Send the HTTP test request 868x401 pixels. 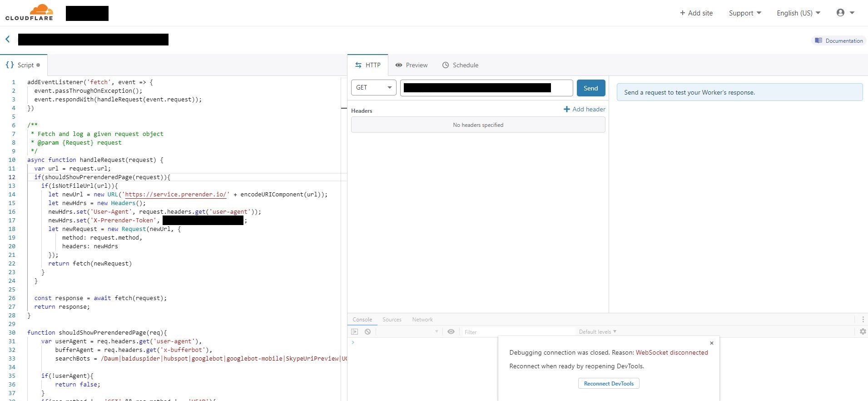tap(591, 88)
